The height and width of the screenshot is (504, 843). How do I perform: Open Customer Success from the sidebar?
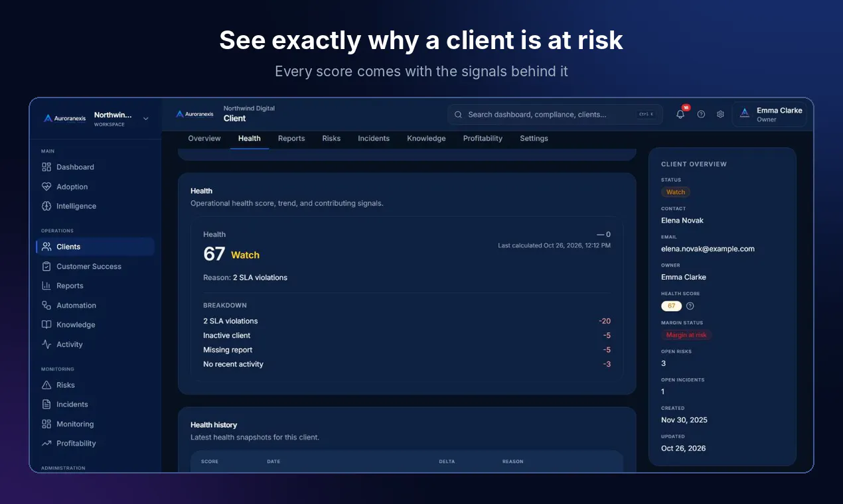95,267
